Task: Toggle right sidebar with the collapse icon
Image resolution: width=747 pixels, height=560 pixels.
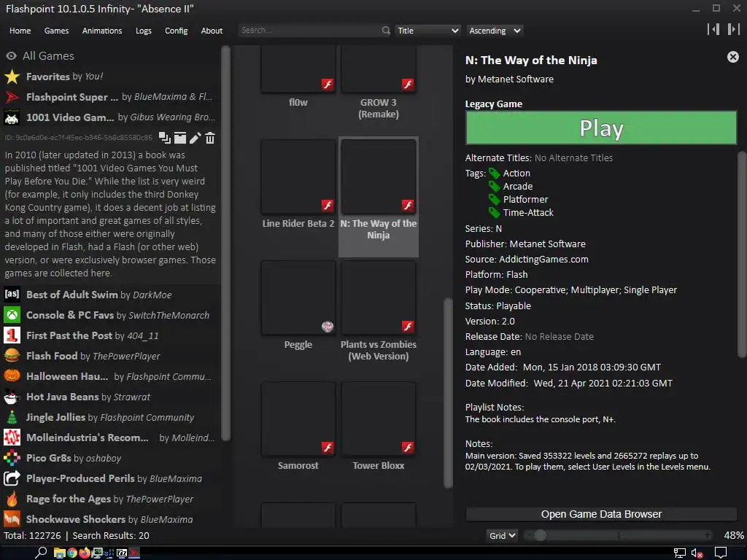Action: pos(734,29)
